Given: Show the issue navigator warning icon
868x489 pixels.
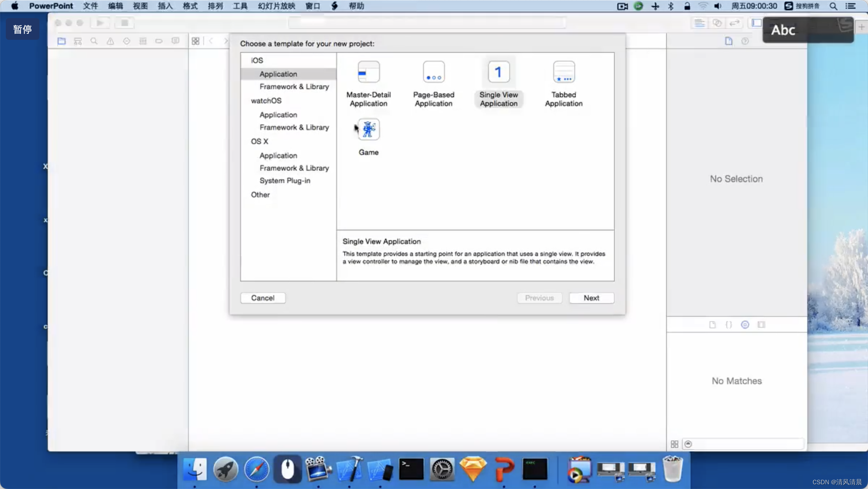Looking at the screenshot, I should pos(110,41).
